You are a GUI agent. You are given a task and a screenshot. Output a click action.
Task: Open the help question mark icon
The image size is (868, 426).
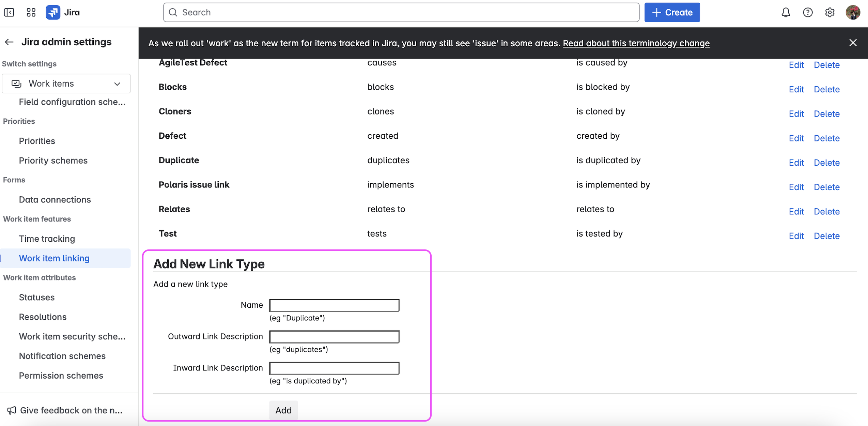click(807, 13)
